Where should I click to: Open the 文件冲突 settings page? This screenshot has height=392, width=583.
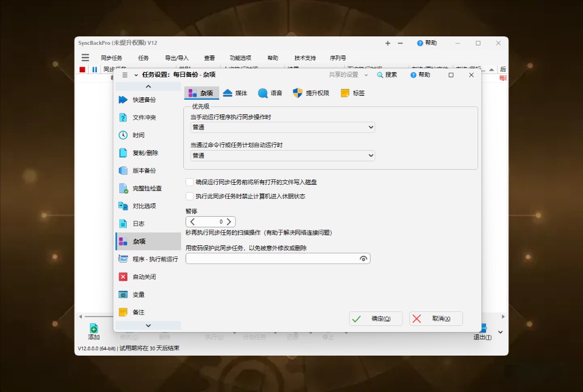tap(144, 117)
